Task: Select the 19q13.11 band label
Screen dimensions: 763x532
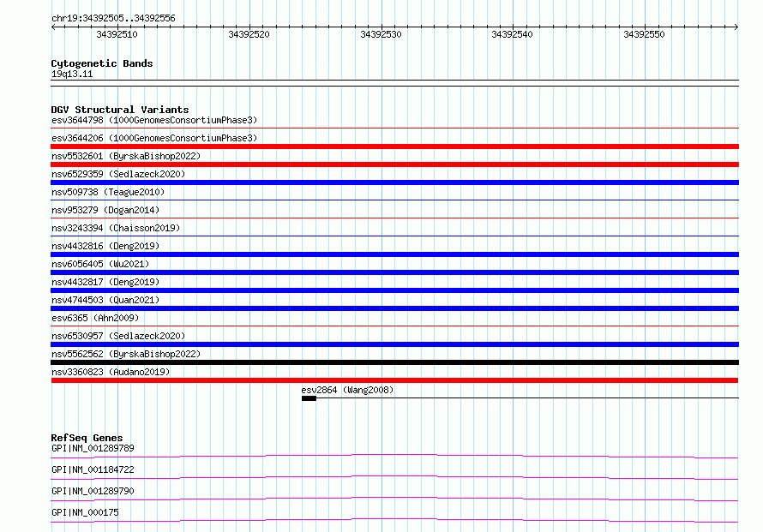Action: point(72,74)
